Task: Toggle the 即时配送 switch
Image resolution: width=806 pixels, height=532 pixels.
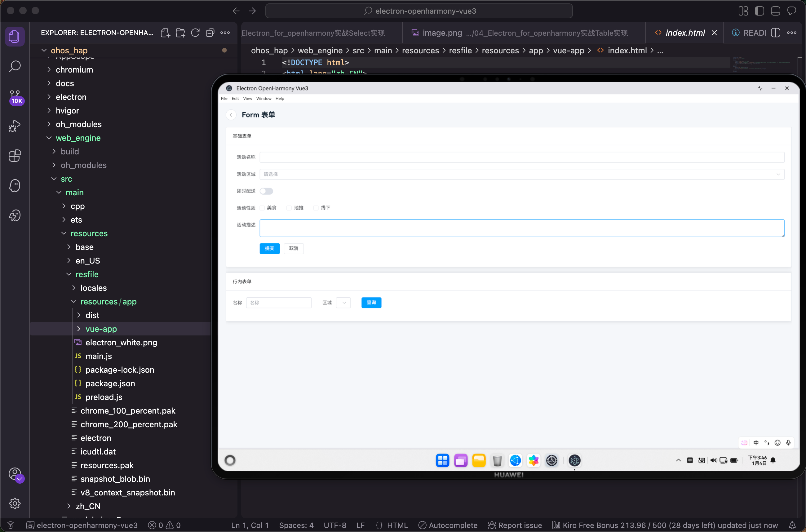Action: click(266, 191)
